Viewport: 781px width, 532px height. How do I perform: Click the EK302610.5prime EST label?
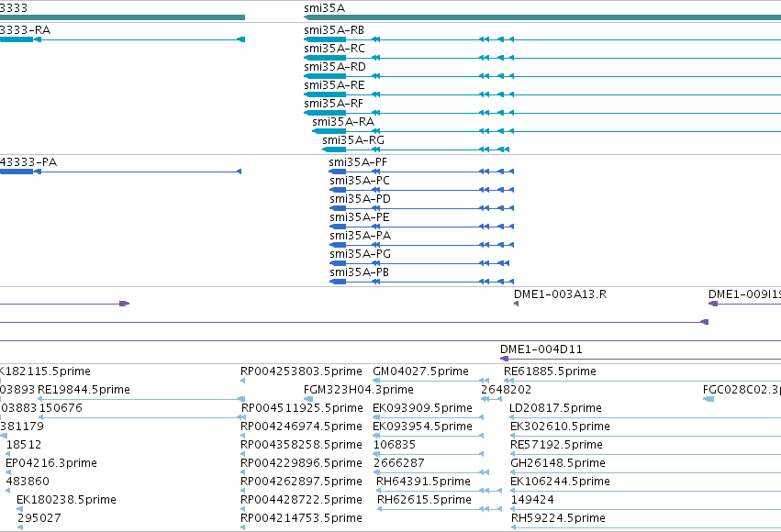tap(561, 427)
